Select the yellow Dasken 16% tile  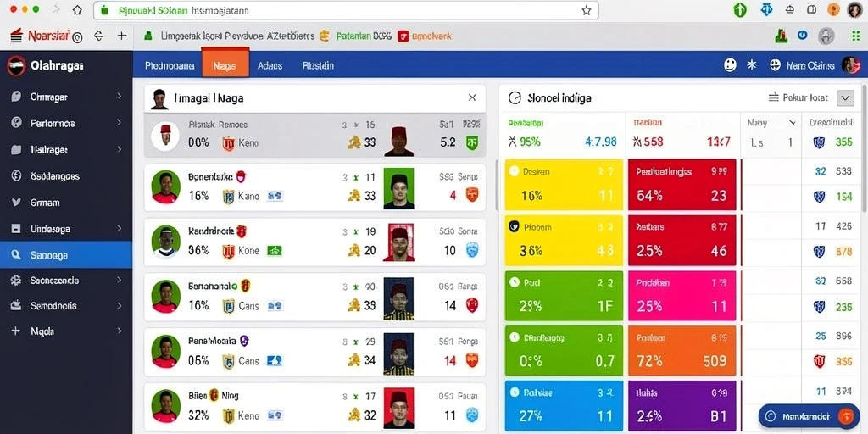(x=563, y=184)
